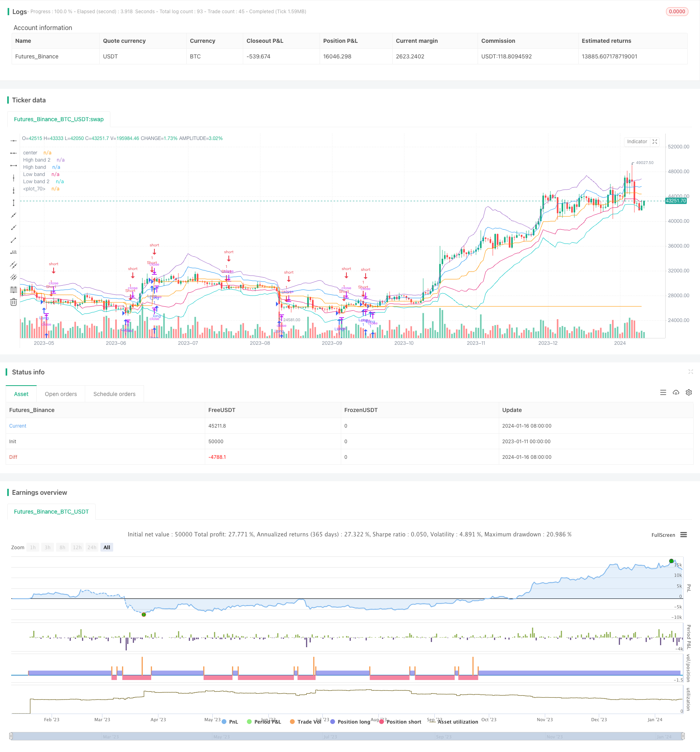The width and height of the screenshot is (700, 752).
Task: Toggle the Period P&L legend series
Action: click(x=264, y=722)
